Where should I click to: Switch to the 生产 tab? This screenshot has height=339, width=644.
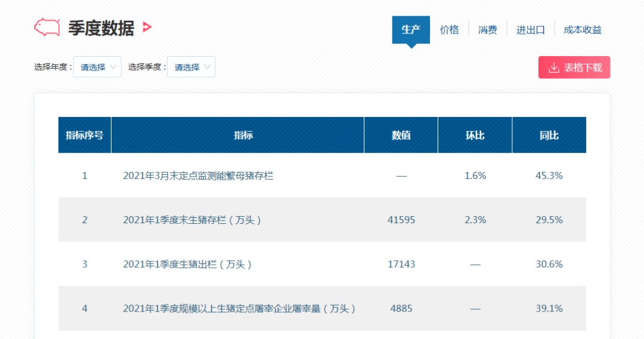[411, 30]
